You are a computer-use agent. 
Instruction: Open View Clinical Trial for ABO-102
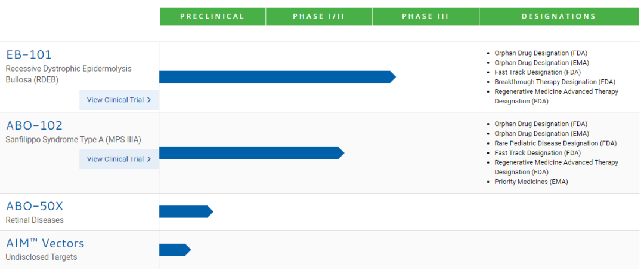click(115, 159)
